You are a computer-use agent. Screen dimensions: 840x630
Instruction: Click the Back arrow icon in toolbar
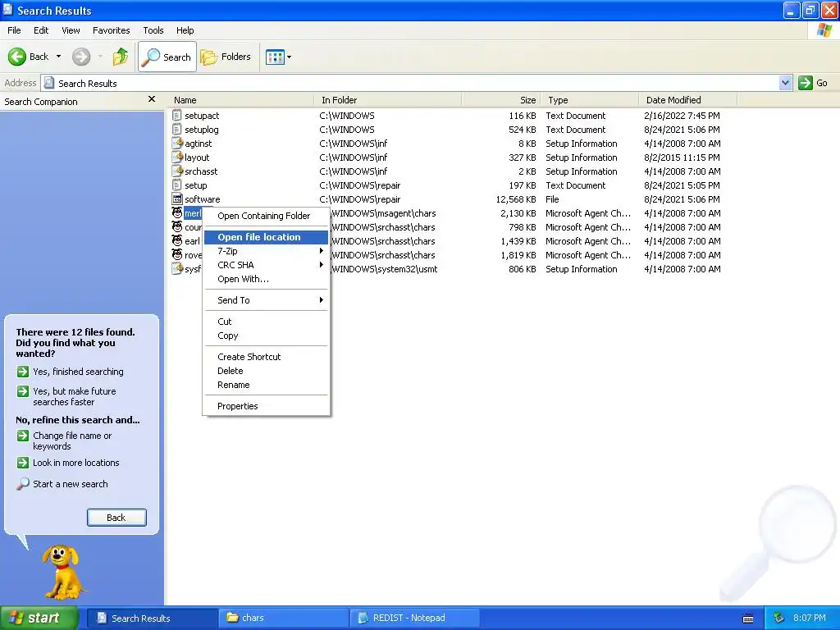coord(17,57)
